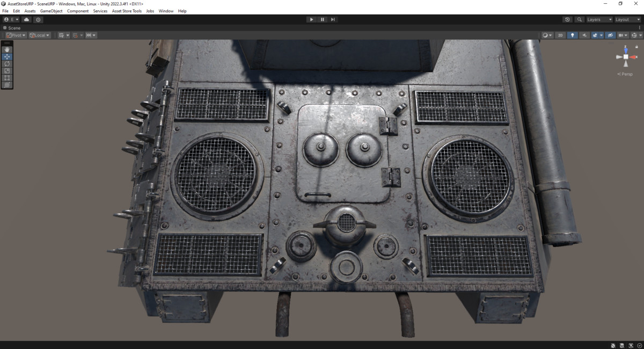Viewport: 644px width, 349px height.
Task: Select the Scale tool
Action: 6,70
